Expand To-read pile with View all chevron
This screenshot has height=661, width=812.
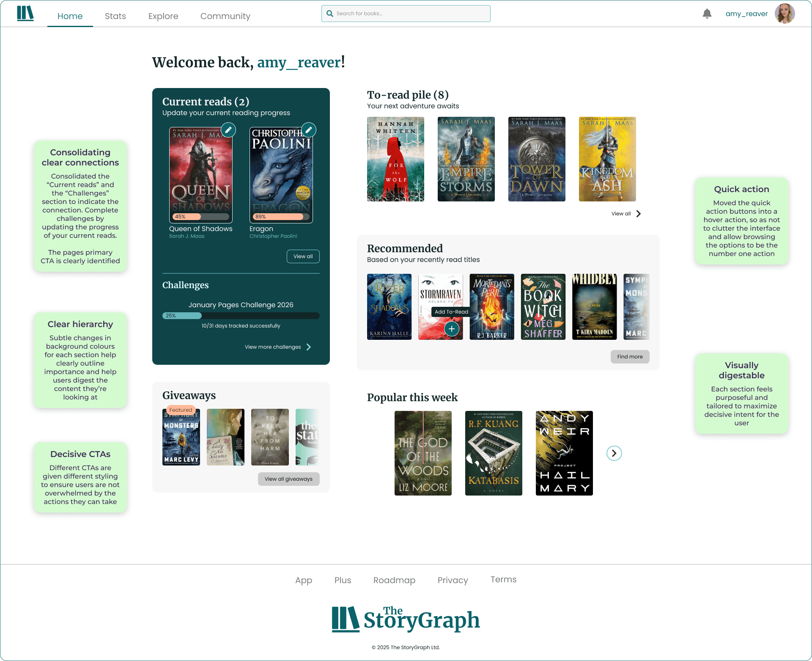(x=639, y=214)
